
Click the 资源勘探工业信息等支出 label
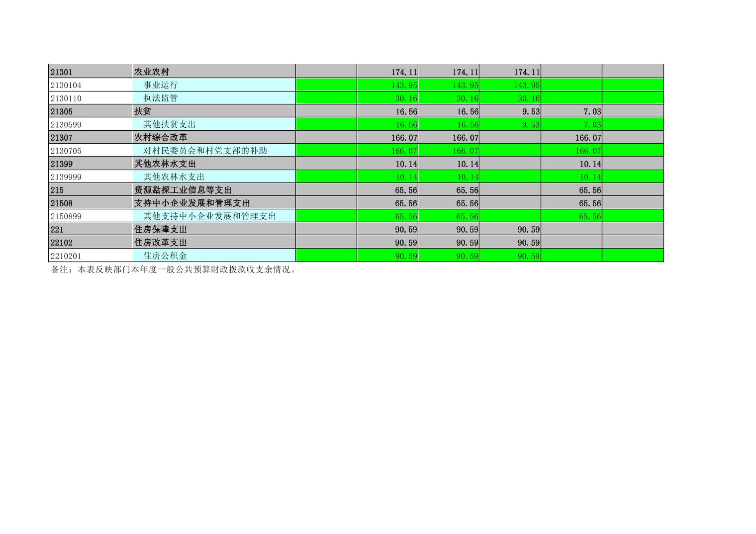(183, 190)
